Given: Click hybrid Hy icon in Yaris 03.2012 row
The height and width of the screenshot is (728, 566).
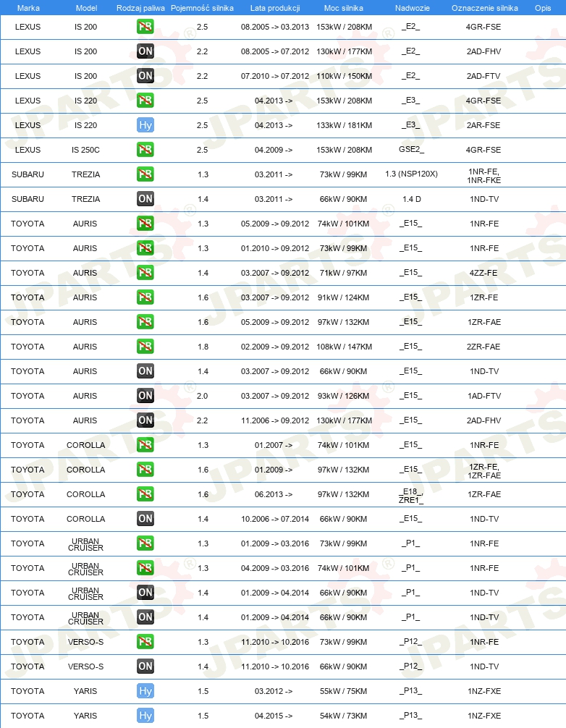Looking at the screenshot, I should pos(145,691).
